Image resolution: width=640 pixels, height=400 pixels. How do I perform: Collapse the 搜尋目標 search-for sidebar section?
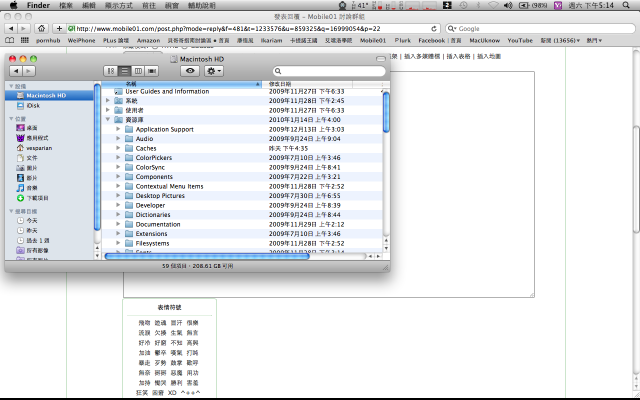(11, 211)
